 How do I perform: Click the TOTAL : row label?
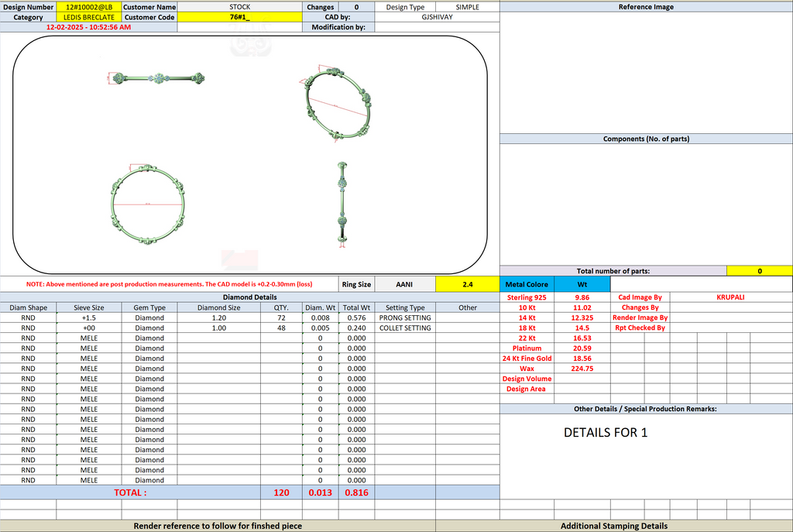coord(130,493)
